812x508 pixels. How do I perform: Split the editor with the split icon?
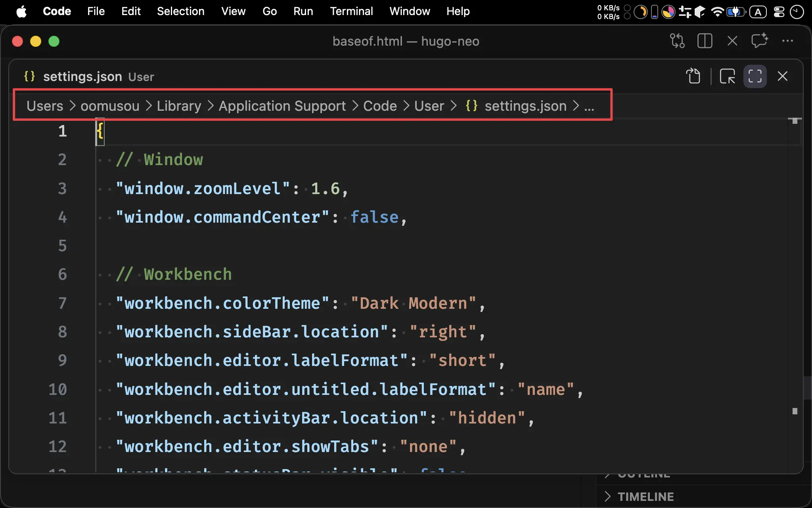point(705,41)
